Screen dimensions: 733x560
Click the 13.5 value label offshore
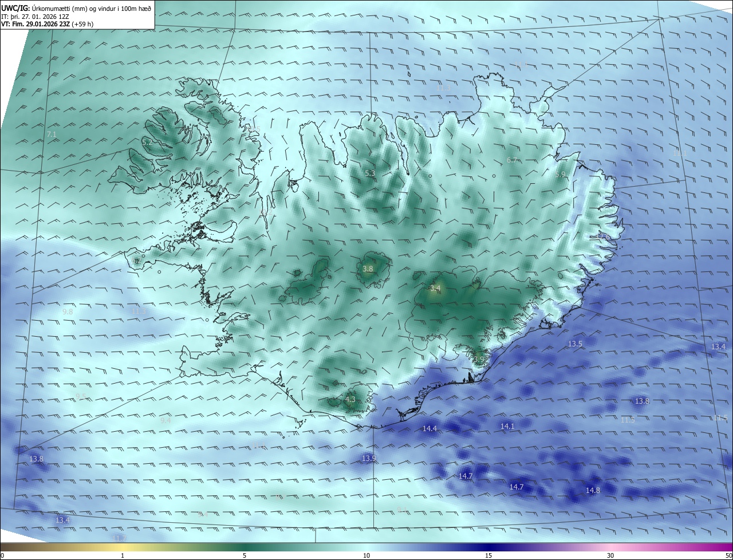[575, 344]
